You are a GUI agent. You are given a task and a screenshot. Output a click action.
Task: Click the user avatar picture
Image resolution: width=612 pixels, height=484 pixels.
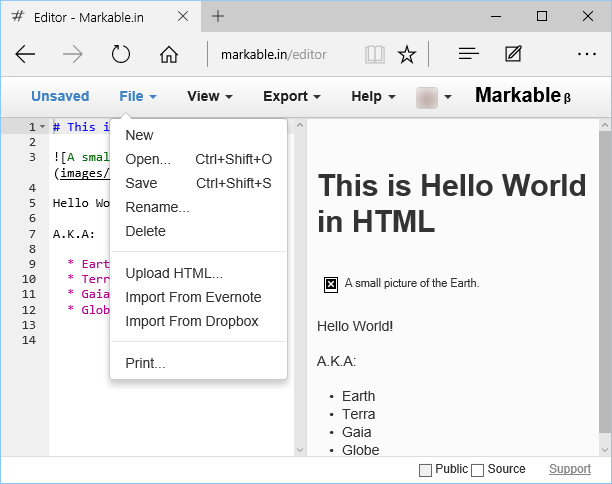(x=427, y=97)
